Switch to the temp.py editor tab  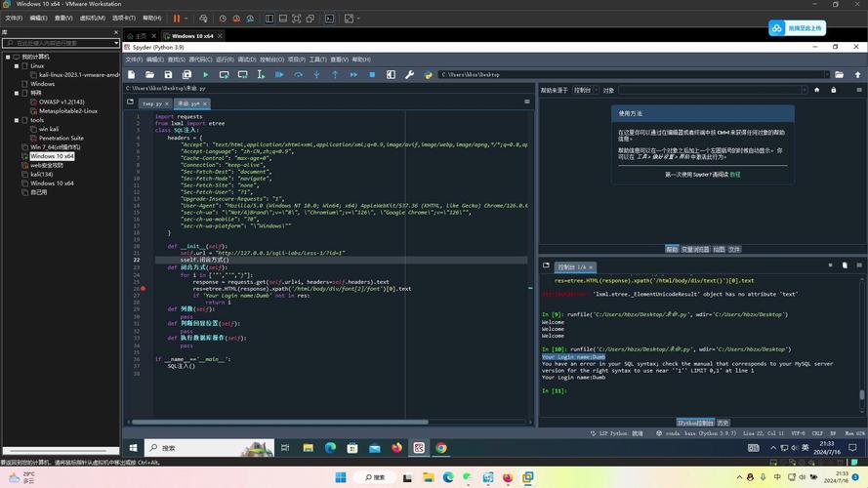point(152,103)
